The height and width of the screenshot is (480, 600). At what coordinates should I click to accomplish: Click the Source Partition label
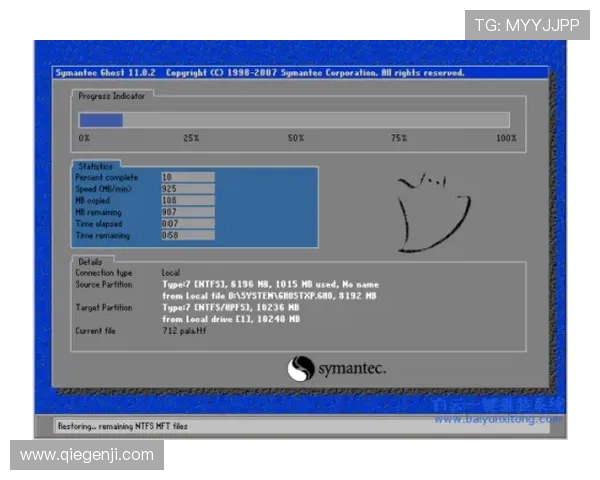(103, 284)
